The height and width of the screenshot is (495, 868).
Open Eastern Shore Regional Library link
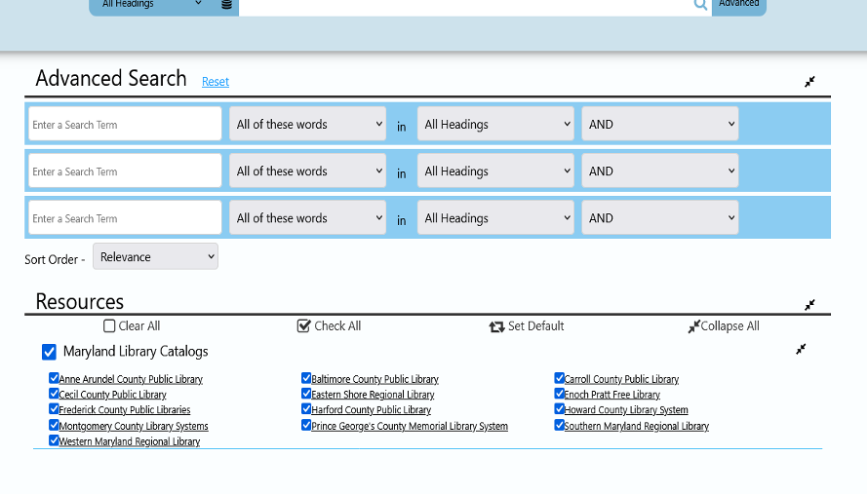pyautogui.click(x=373, y=395)
